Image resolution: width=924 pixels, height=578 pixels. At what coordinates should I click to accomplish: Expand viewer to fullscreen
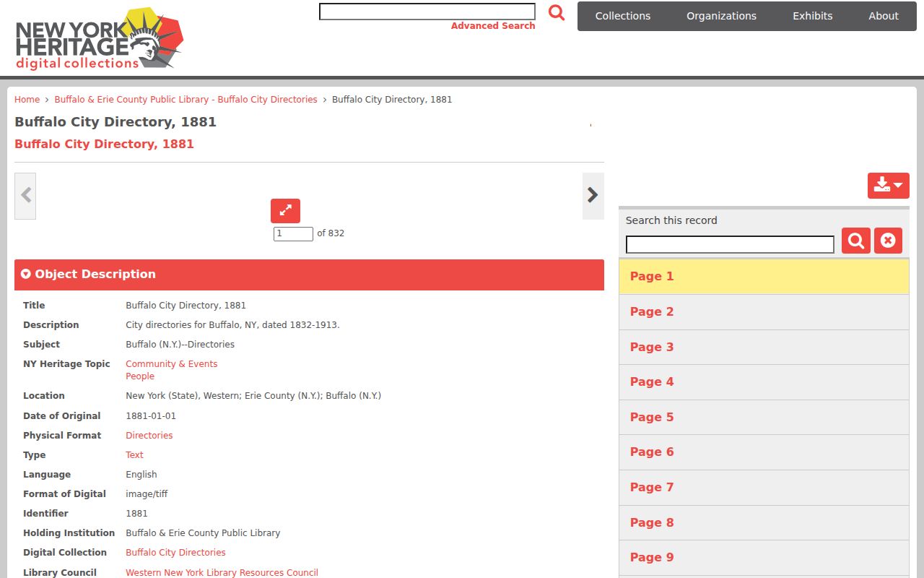click(x=285, y=211)
